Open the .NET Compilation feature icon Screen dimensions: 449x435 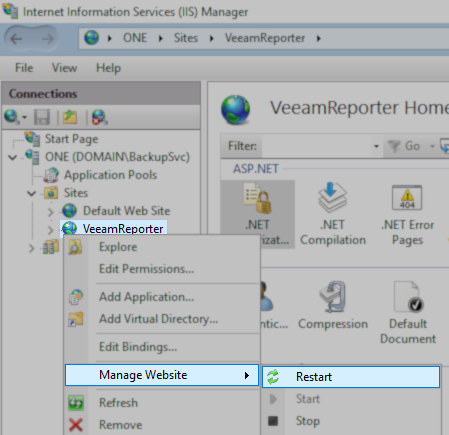(333, 197)
